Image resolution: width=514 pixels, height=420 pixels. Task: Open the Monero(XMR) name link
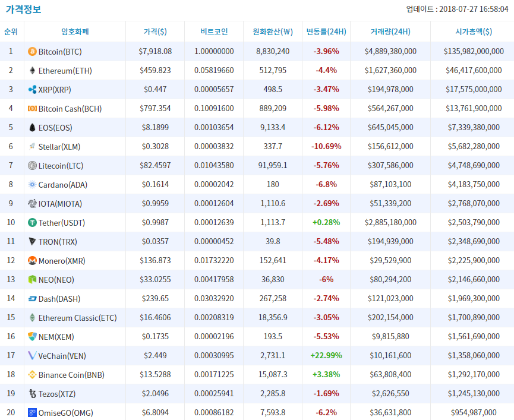pyautogui.click(x=62, y=261)
